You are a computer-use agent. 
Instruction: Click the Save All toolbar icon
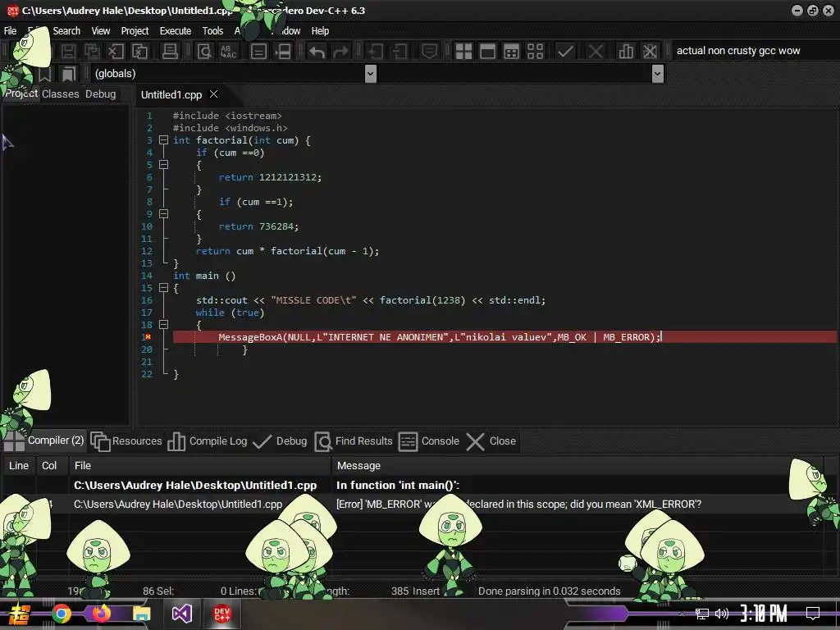[92, 52]
